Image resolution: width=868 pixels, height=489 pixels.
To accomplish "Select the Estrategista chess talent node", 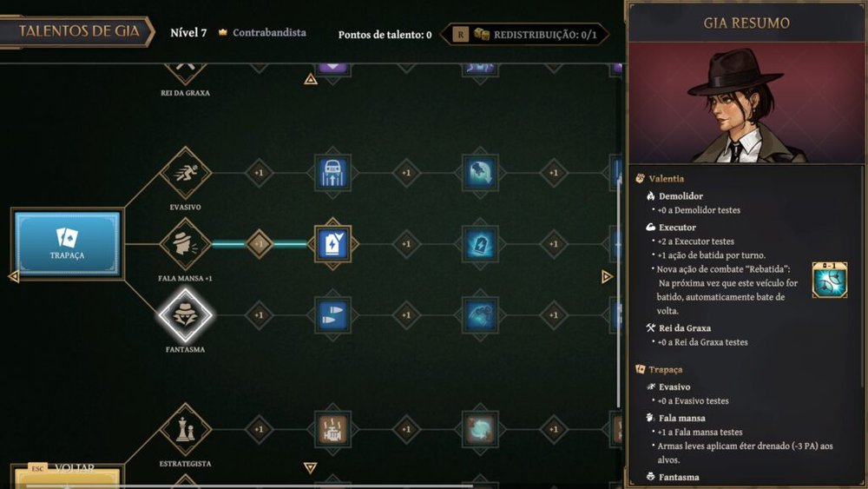I will click(185, 429).
